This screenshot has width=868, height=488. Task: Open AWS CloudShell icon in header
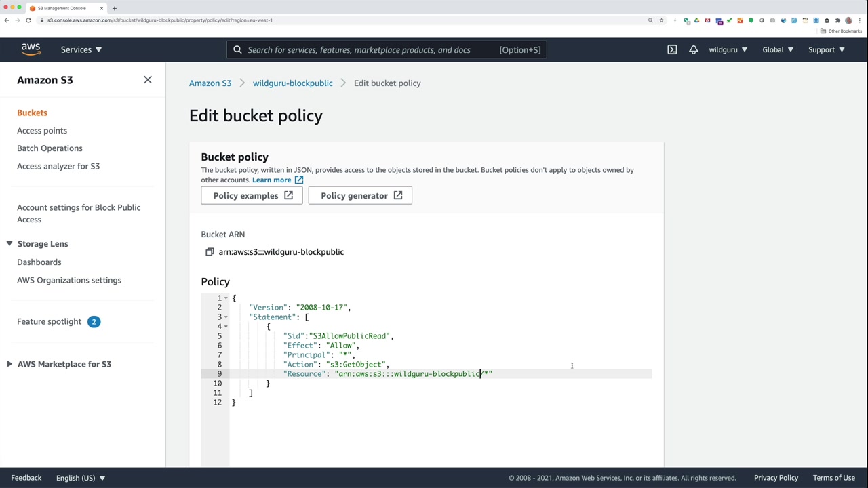(672, 49)
